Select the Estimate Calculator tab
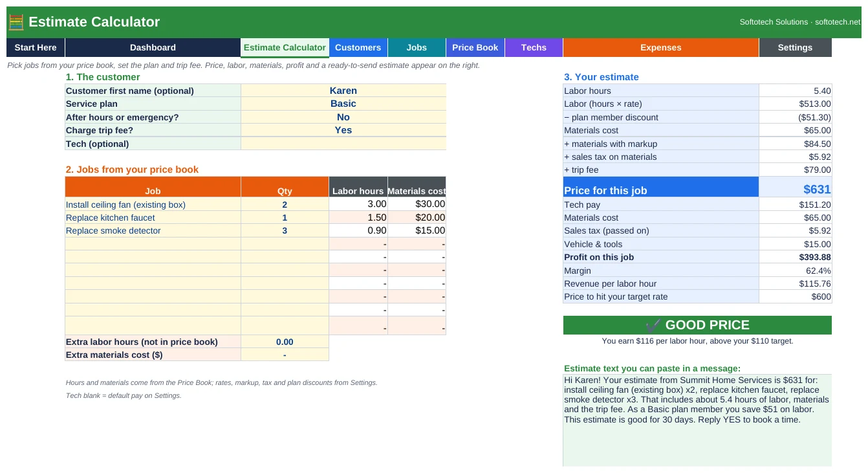 coord(285,47)
